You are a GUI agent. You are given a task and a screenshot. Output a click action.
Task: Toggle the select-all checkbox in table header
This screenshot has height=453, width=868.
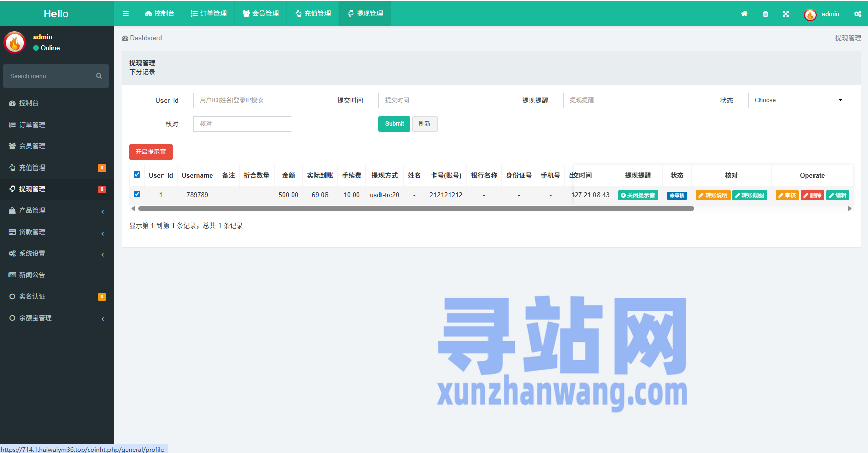pos(137,175)
